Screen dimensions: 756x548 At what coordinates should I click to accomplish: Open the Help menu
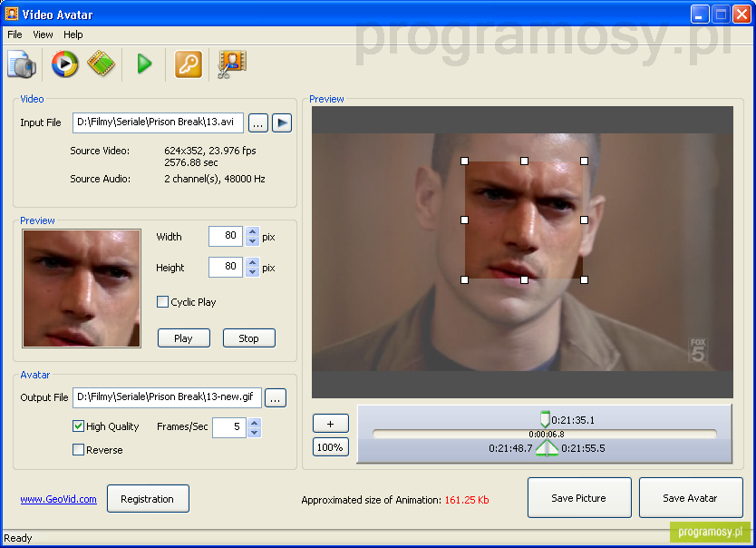73,34
